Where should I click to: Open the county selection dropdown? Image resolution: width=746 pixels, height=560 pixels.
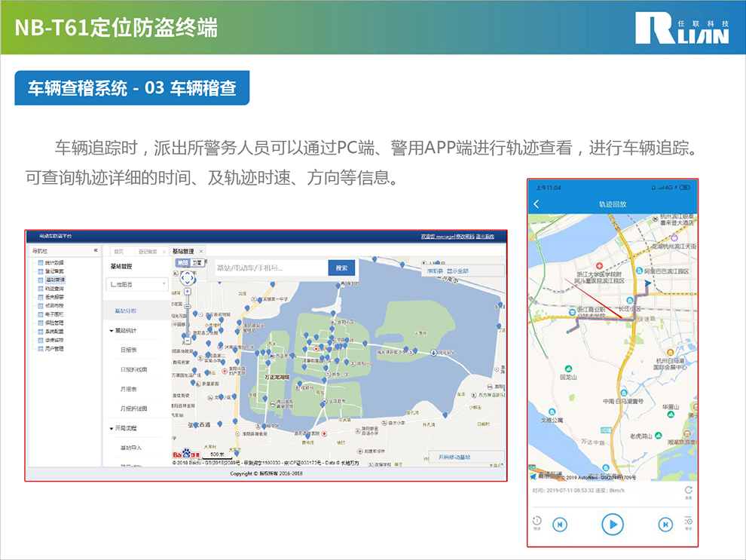click(x=136, y=284)
